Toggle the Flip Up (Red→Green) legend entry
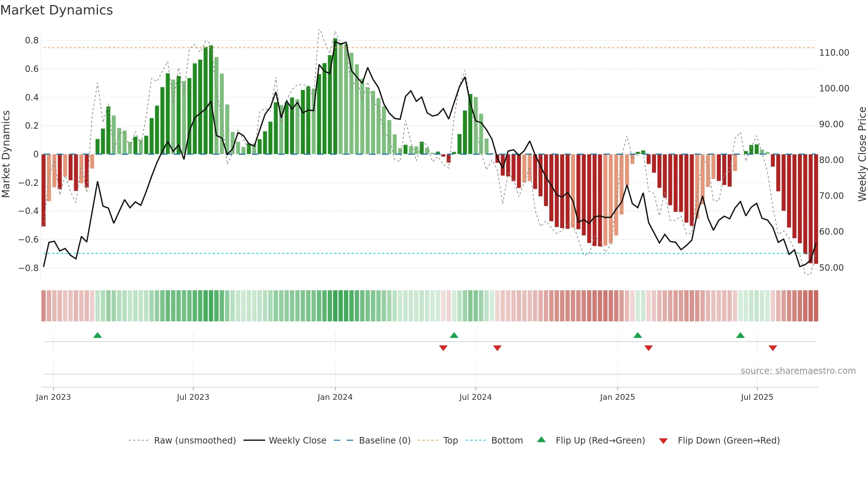Screen dimensions: 868x488 [591, 440]
